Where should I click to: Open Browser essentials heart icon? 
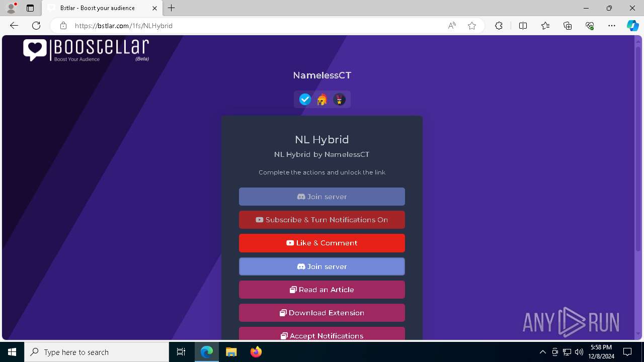click(590, 26)
